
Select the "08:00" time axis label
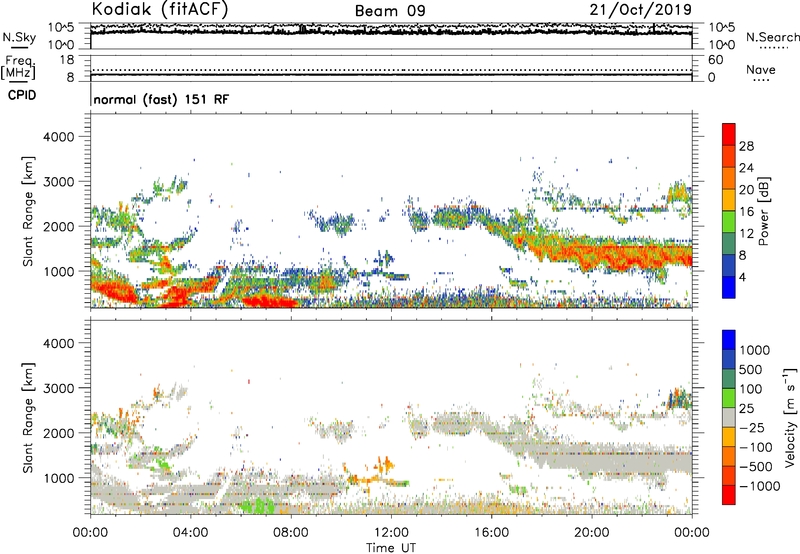[x=291, y=533]
